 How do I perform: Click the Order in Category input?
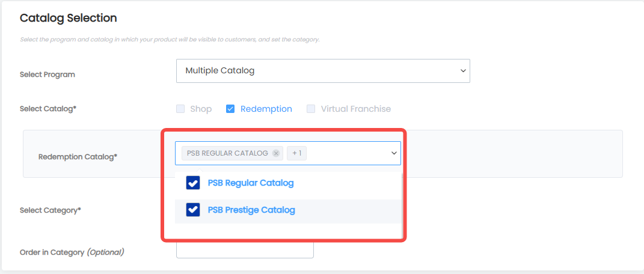(245, 250)
